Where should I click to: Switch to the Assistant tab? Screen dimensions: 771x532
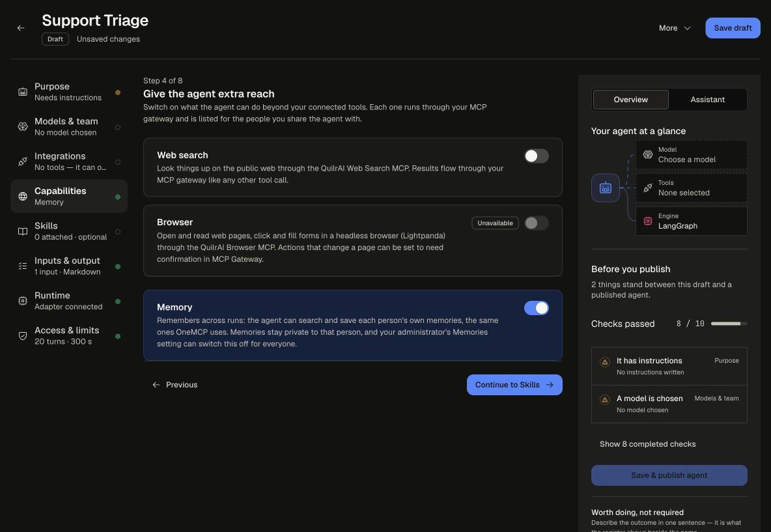(708, 100)
